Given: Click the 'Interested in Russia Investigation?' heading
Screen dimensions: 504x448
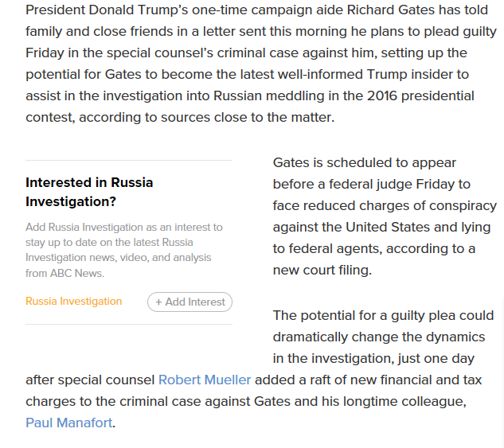Looking at the screenshot, I should (89, 192).
